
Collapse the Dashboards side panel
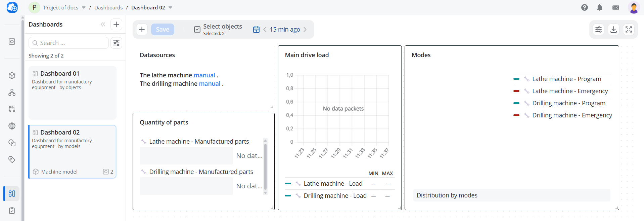click(103, 24)
